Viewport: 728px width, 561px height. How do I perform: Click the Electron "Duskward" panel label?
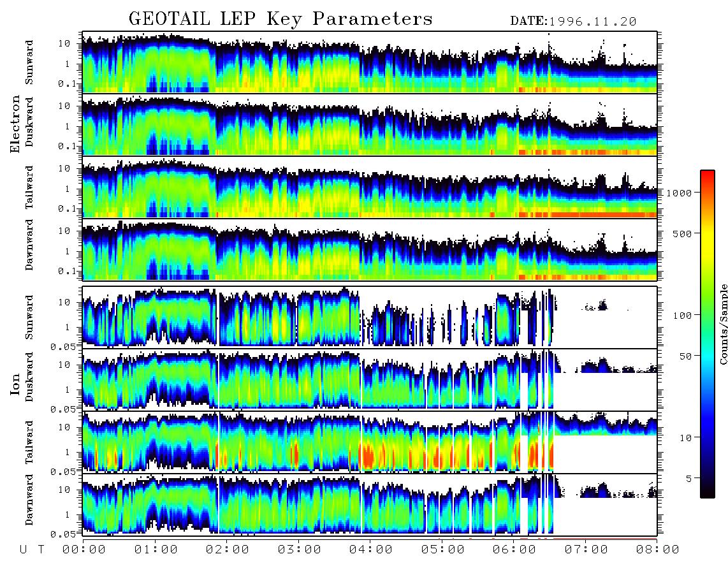[29, 122]
